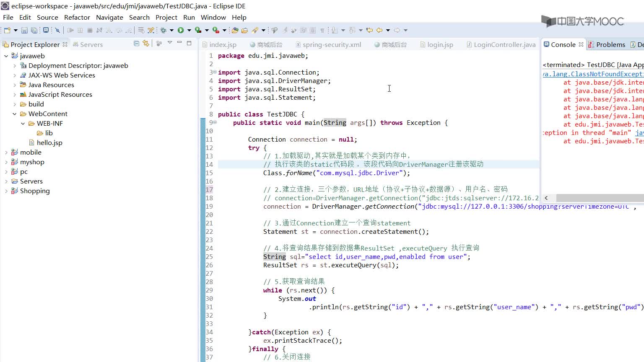This screenshot has height=362, width=644.
Task: Switch to the index.jsp editor tab
Action: pyautogui.click(x=219, y=44)
